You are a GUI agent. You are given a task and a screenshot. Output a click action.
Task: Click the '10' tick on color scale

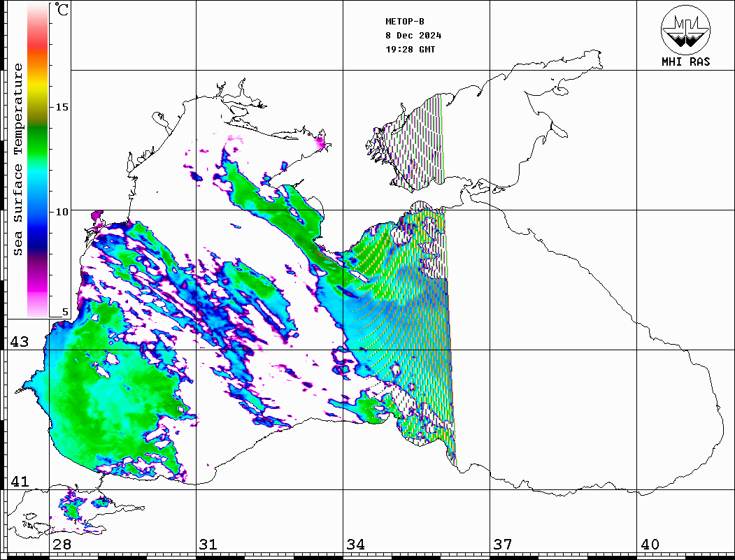pos(62,212)
